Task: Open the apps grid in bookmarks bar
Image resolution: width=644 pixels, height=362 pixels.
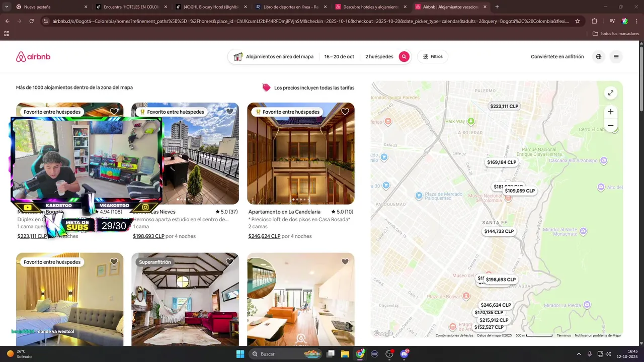Action: pyautogui.click(x=7, y=34)
